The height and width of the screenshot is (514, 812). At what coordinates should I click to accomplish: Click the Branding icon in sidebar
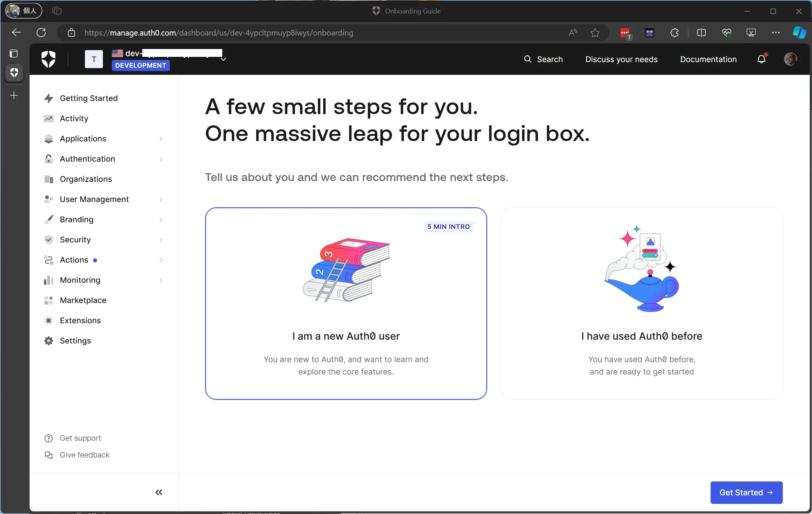click(49, 219)
